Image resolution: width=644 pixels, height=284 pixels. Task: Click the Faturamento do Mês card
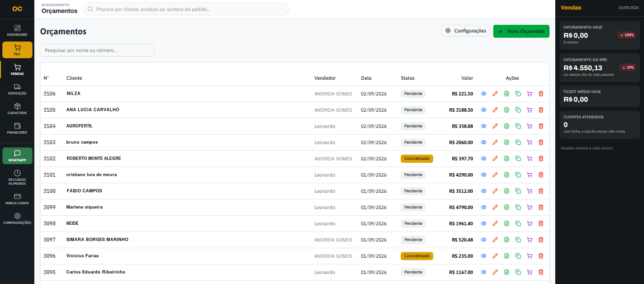(x=600, y=67)
